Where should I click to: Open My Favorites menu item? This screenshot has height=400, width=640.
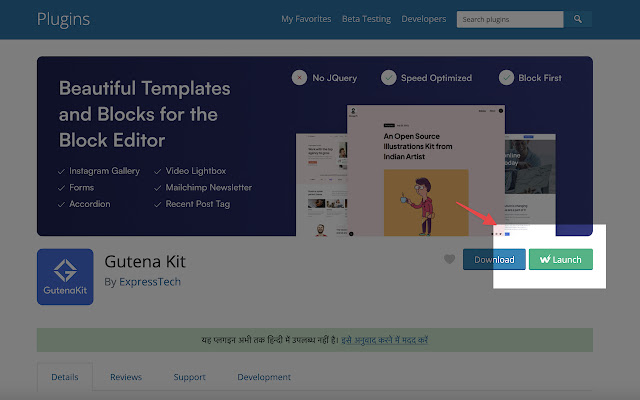pos(306,19)
